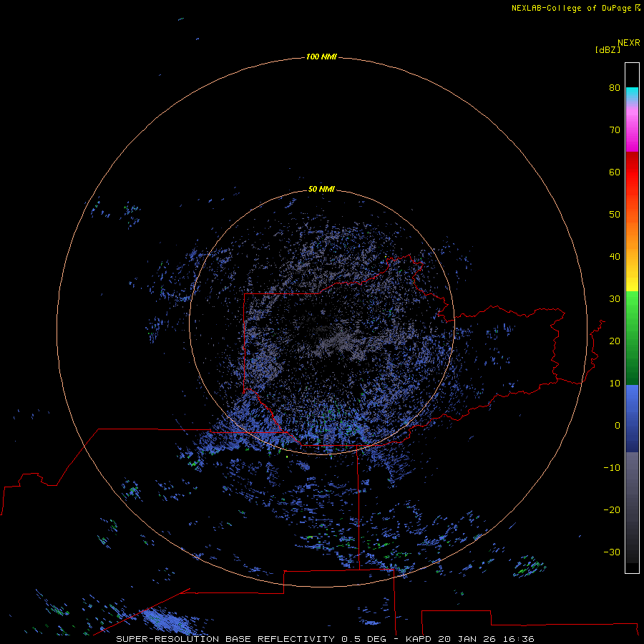
Task: Click the 80 dBZ scale value
Action: [615, 87]
